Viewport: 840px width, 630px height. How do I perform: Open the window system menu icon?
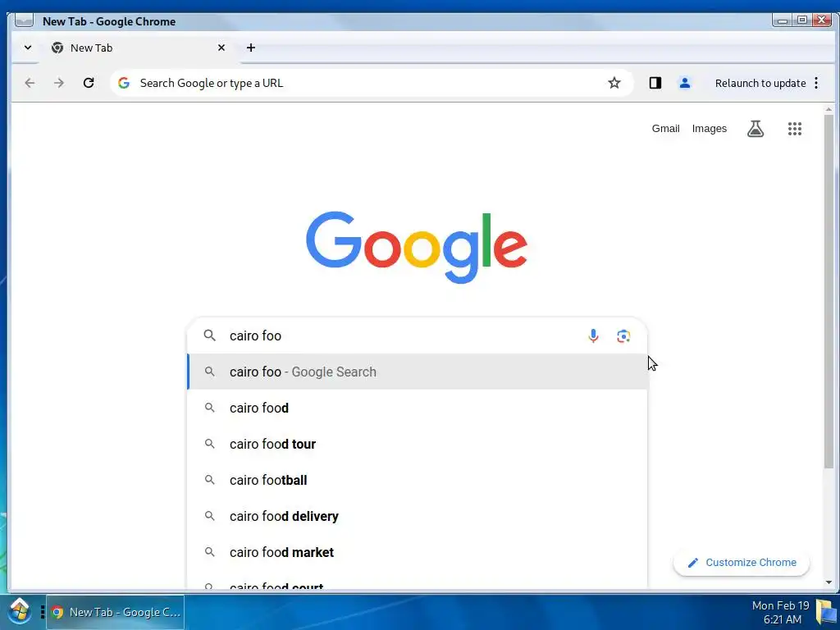pyautogui.click(x=24, y=21)
